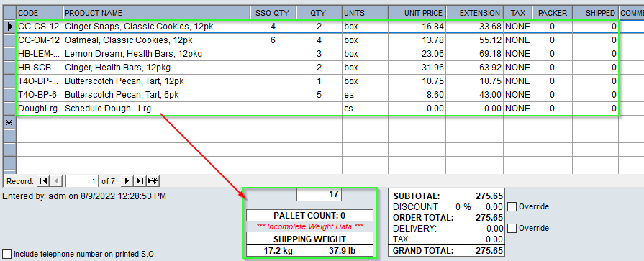Click the record number input box

pos(82,181)
